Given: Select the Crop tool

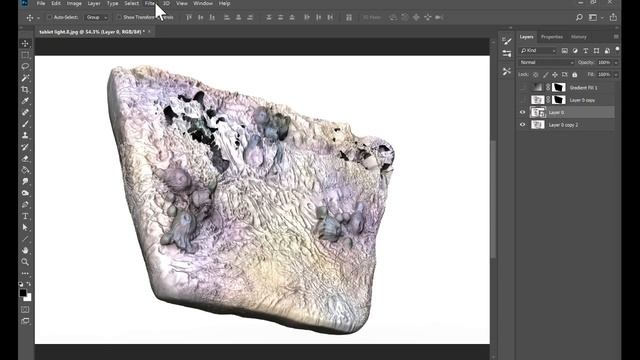Looking at the screenshot, I should pos(25,89).
